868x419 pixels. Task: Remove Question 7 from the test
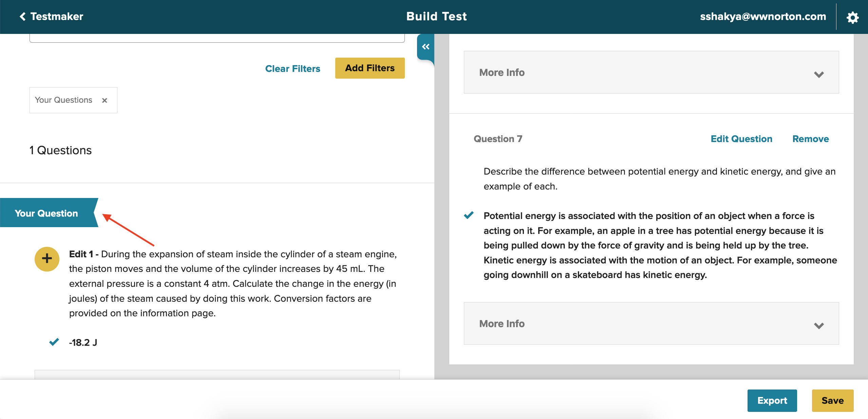(x=810, y=139)
